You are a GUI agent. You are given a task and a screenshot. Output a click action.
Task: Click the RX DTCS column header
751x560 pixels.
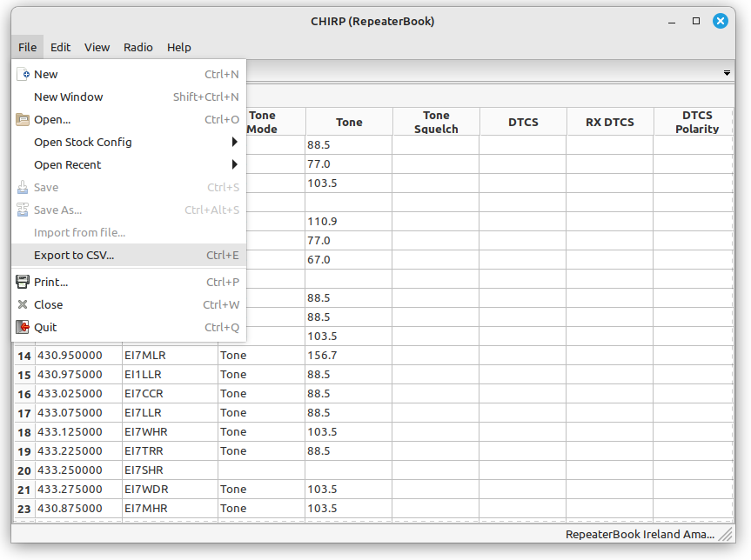[x=610, y=122]
